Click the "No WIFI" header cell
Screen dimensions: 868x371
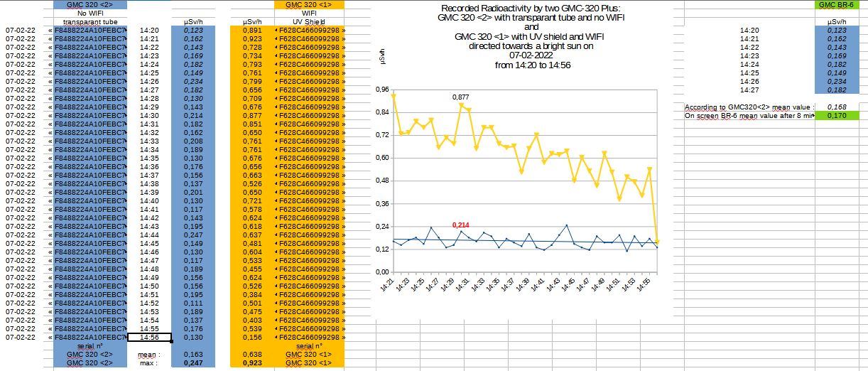tap(90, 14)
